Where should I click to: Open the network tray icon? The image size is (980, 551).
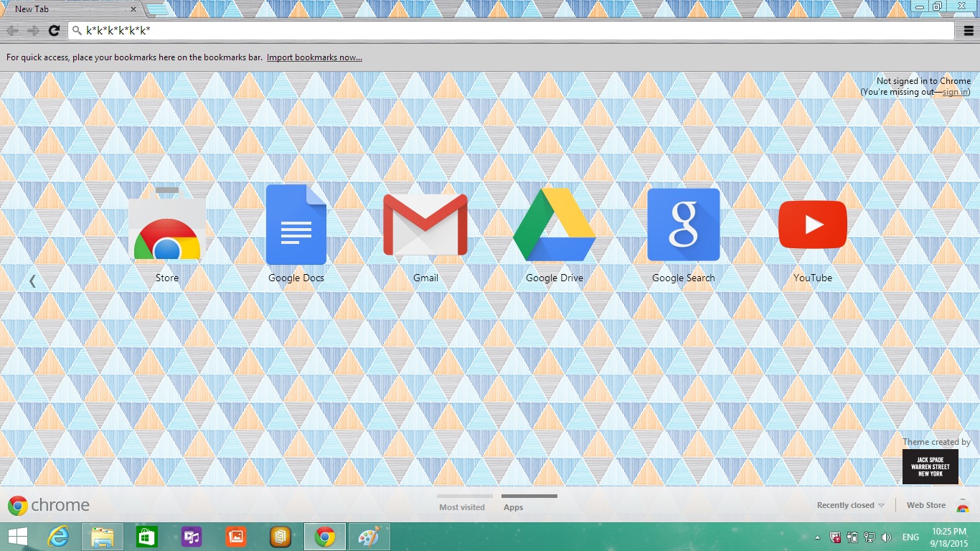point(870,537)
